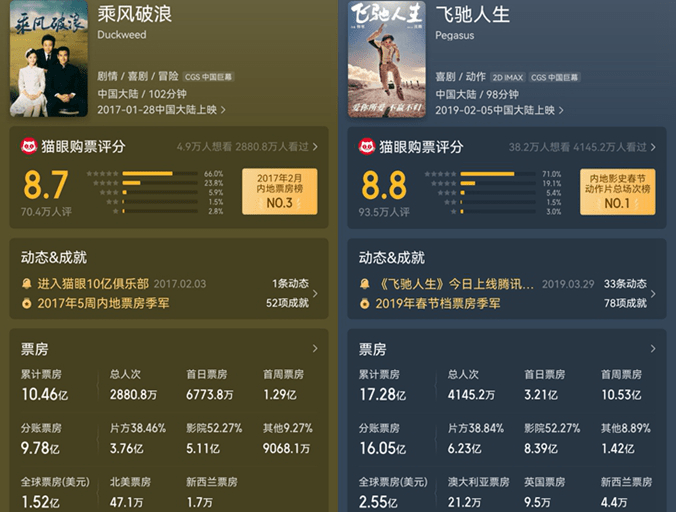Open the 2019年春节档票房季军 achievement
676x512 pixels.
(x=438, y=304)
